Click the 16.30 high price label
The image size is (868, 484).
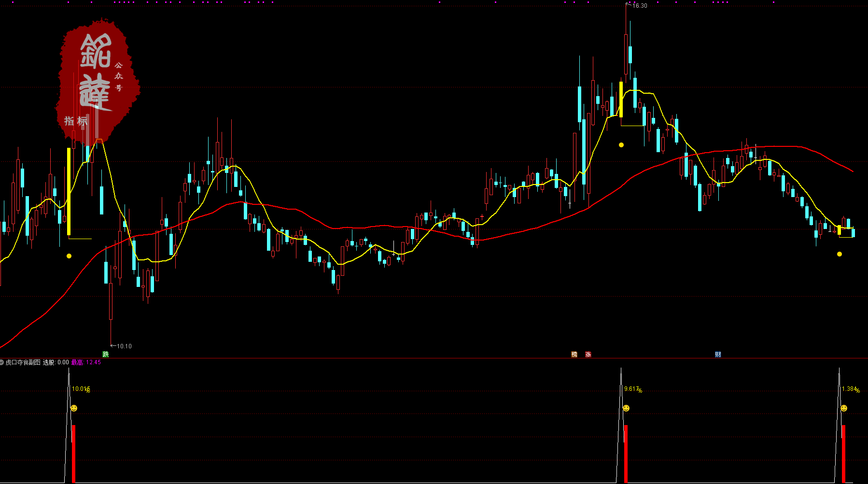640,6
